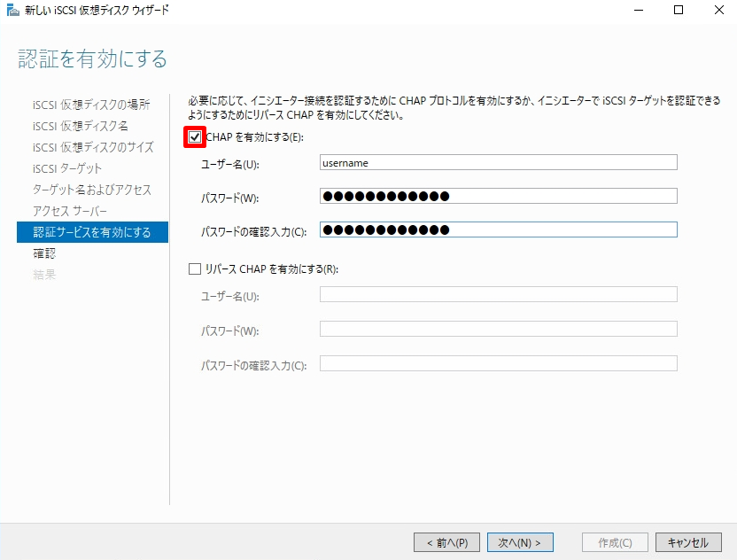
Task: Minimize the iSCSI wizard window
Action: click(x=639, y=10)
